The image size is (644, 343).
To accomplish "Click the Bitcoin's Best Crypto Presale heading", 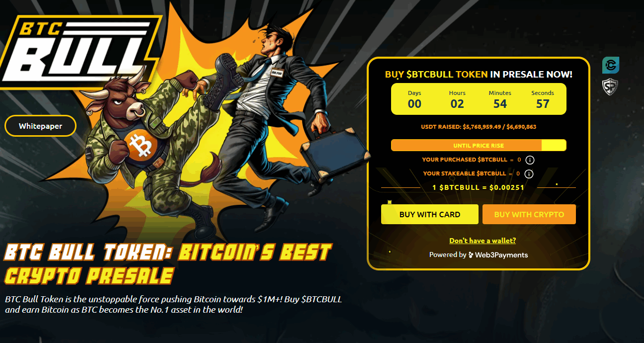I will pyautogui.click(x=168, y=263).
